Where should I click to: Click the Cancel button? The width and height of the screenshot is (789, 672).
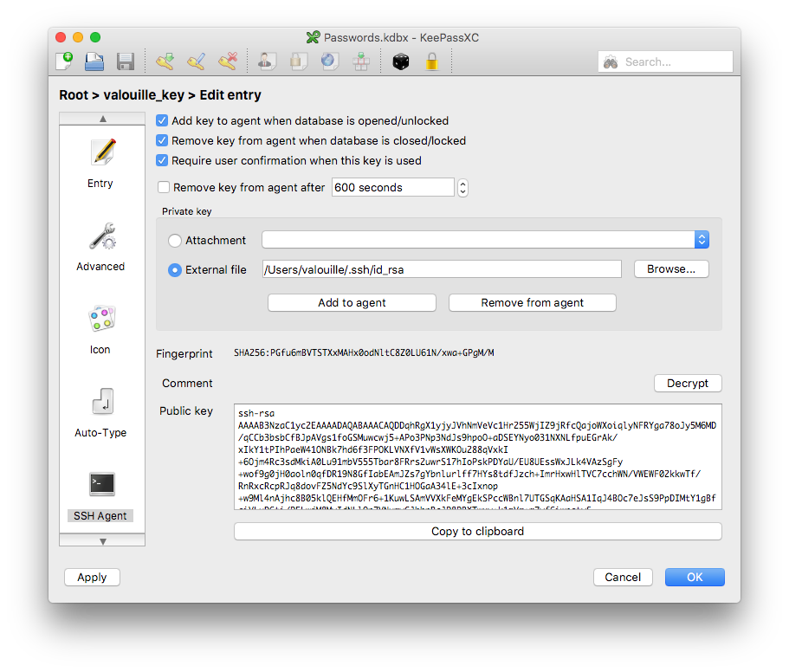pyautogui.click(x=623, y=578)
